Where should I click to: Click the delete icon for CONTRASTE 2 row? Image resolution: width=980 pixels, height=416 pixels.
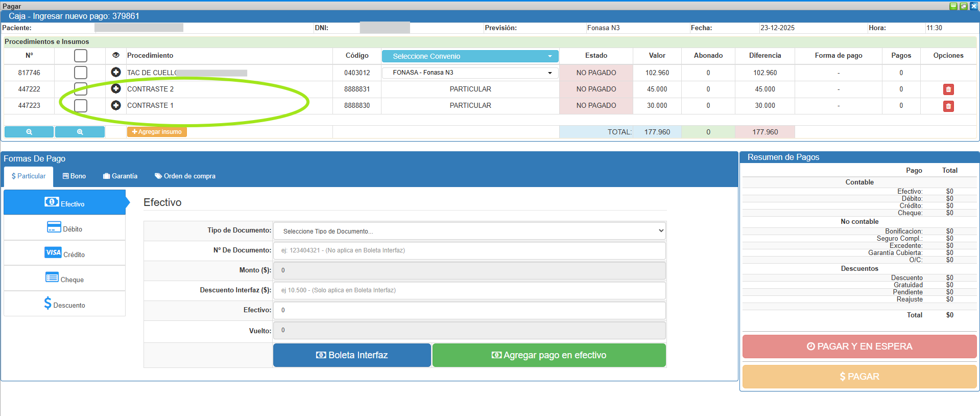tap(948, 89)
